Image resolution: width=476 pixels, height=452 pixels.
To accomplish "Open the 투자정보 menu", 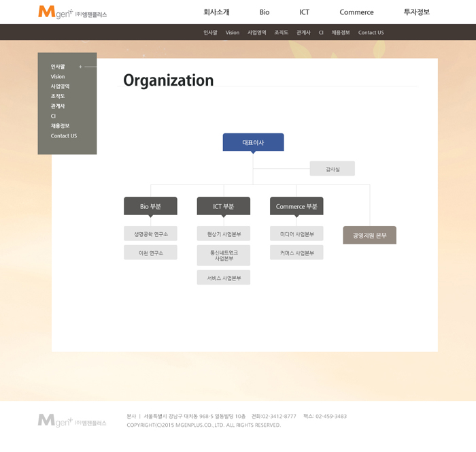I will click(416, 12).
